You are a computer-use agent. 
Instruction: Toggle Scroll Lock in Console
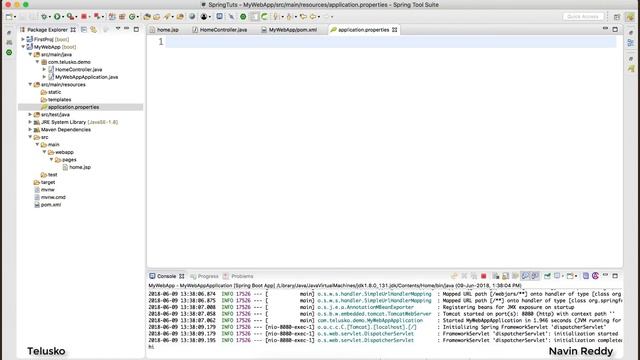pyautogui.click(x=505, y=276)
